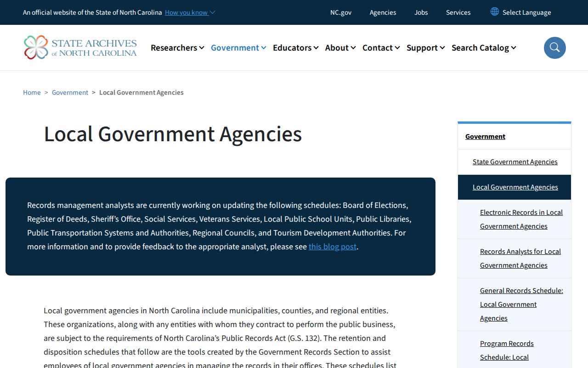Open the Select Language option
The height and width of the screenshot is (368, 588).
pyautogui.click(x=526, y=12)
